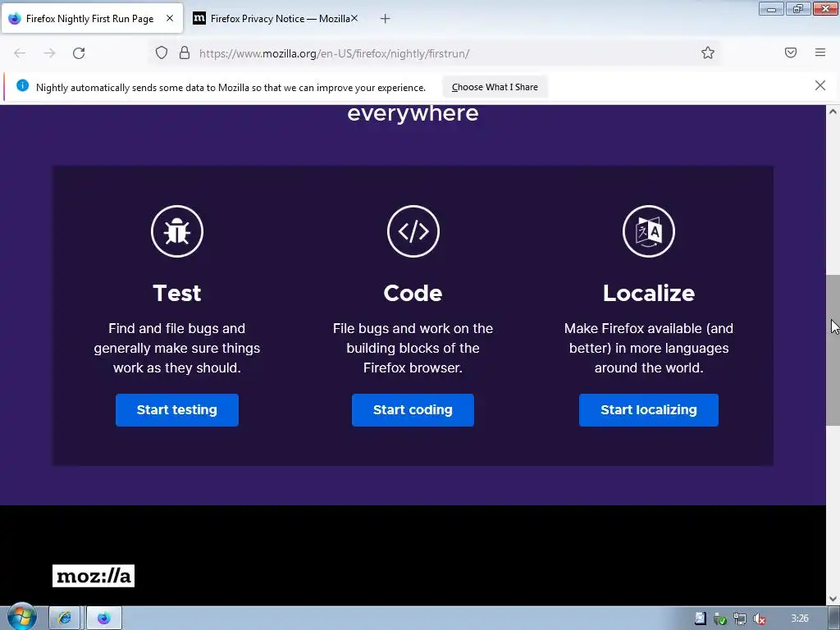Click the code brackets icon above Code
This screenshot has width=840, height=630.
tap(413, 231)
